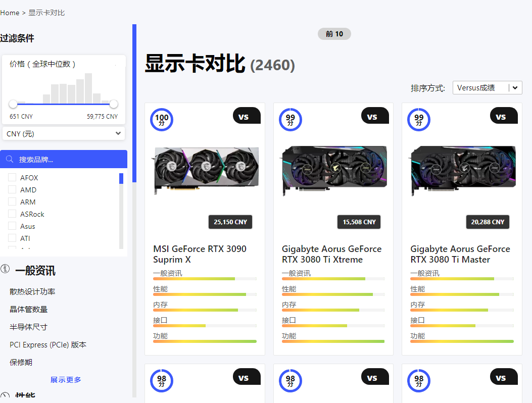Click the 搜索品牌 search field
Screen dimensions: 532x403
pos(64,159)
